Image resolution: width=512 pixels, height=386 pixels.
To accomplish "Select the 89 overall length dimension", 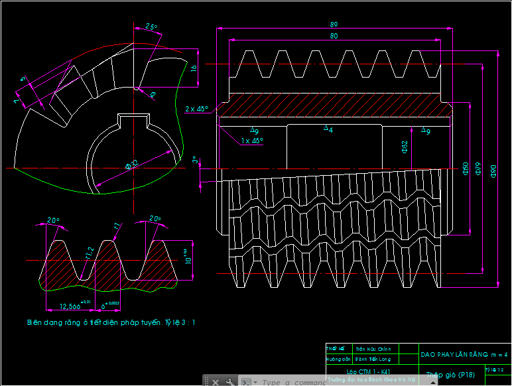I will 334,24.
